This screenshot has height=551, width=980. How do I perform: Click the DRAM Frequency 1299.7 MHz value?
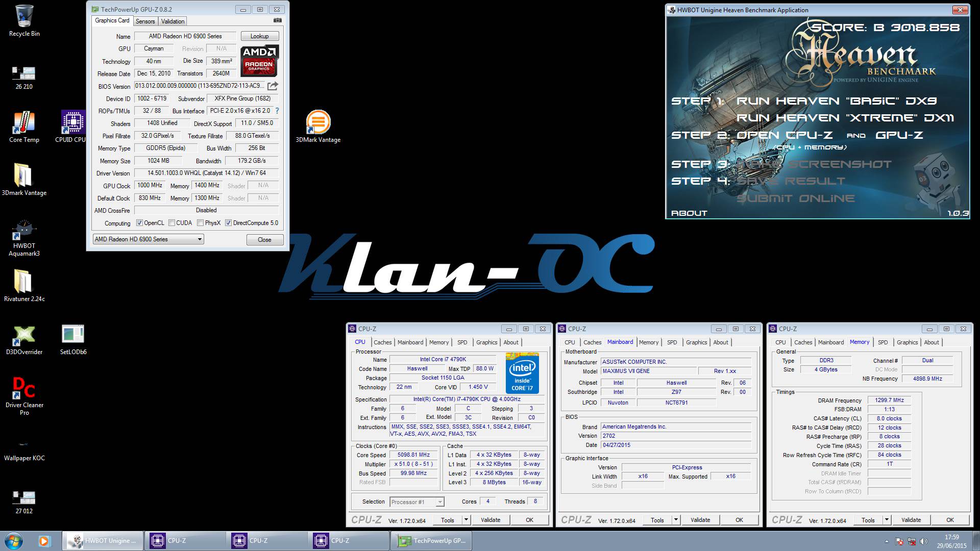[889, 400]
